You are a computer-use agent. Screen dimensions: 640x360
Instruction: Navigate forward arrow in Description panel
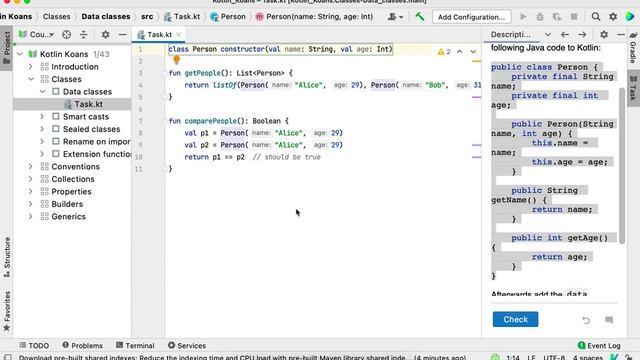tap(582, 35)
